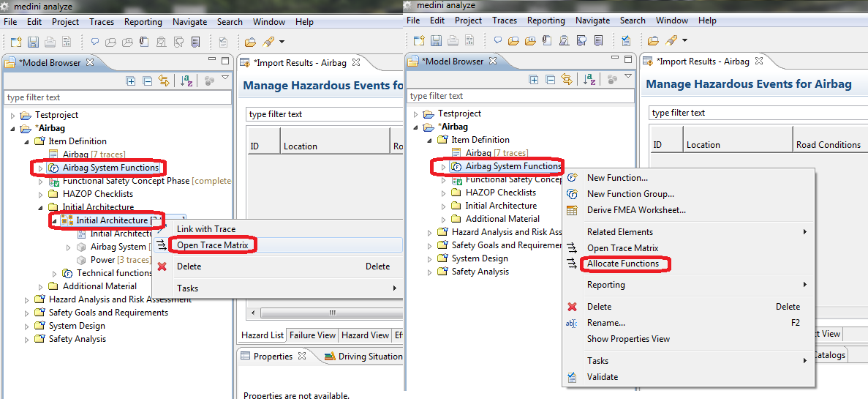Click the Derive FMEA Worksheet table icon
The width and height of the screenshot is (868, 399).
tap(572, 210)
